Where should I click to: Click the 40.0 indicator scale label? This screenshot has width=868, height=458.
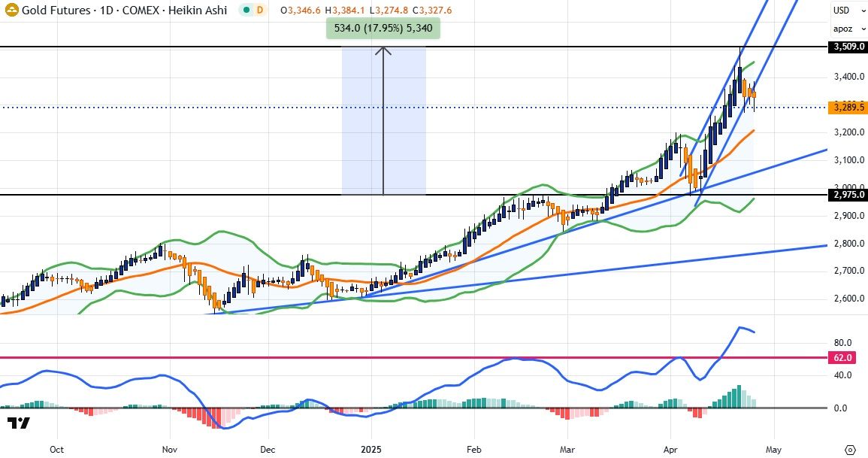coord(842,375)
